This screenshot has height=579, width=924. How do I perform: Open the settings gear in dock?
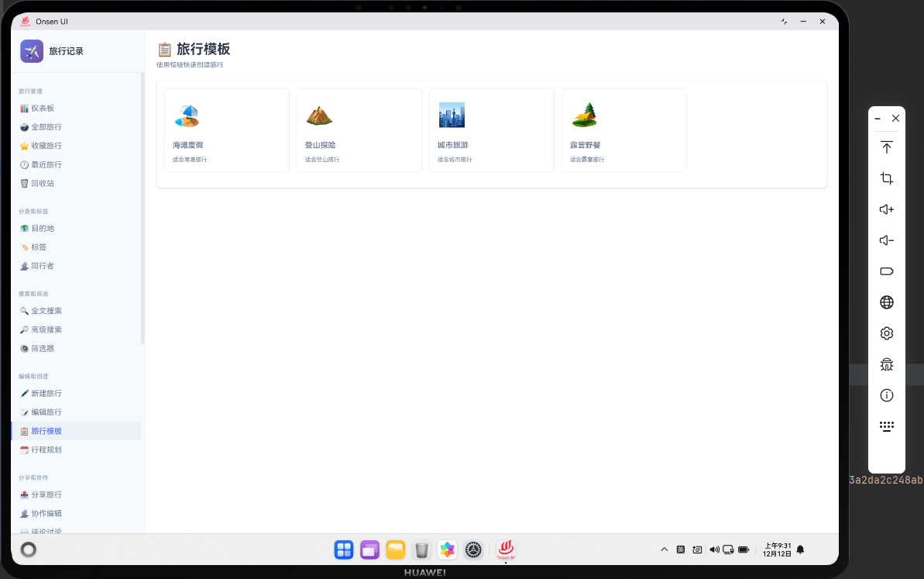[x=473, y=550]
